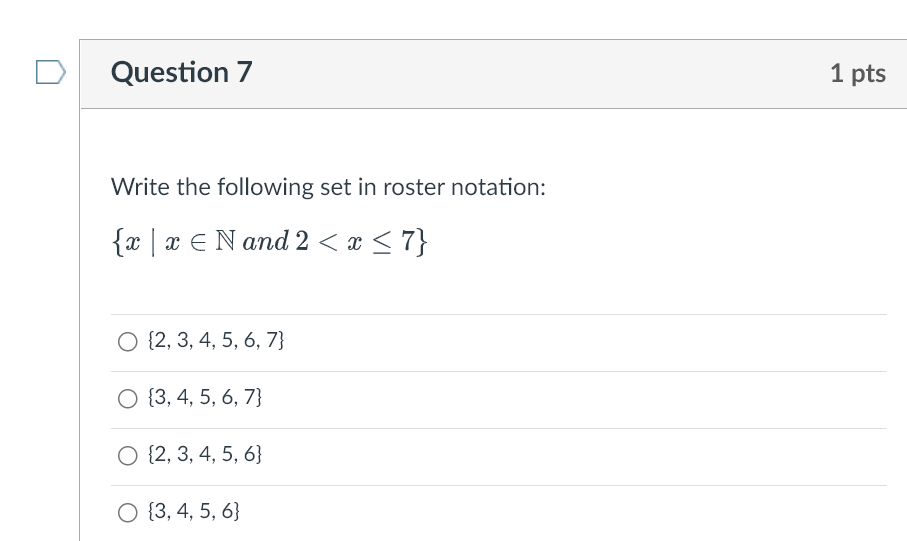The width and height of the screenshot is (907, 541).
Task: Click the less-than-or-equal sign in the formula
Action: (382, 242)
